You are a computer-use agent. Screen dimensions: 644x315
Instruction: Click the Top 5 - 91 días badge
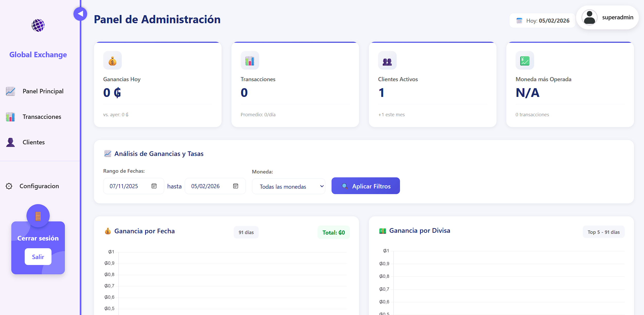(604, 232)
